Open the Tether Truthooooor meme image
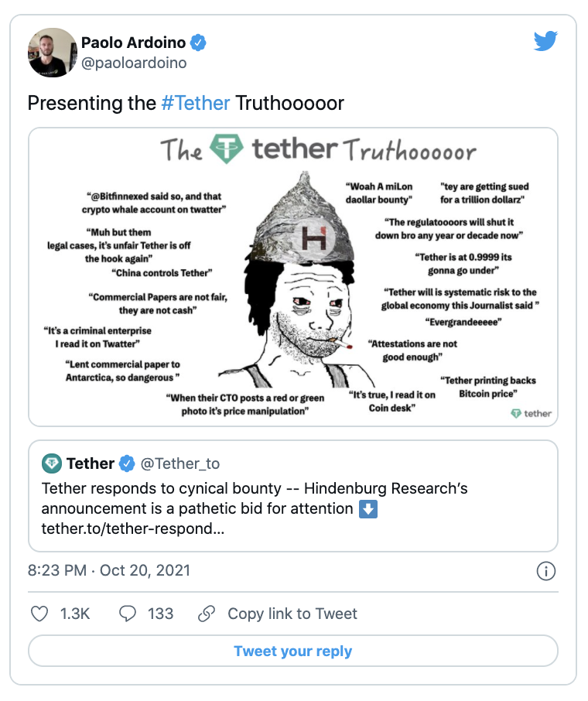 pyautogui.click(x=293, y=277)
